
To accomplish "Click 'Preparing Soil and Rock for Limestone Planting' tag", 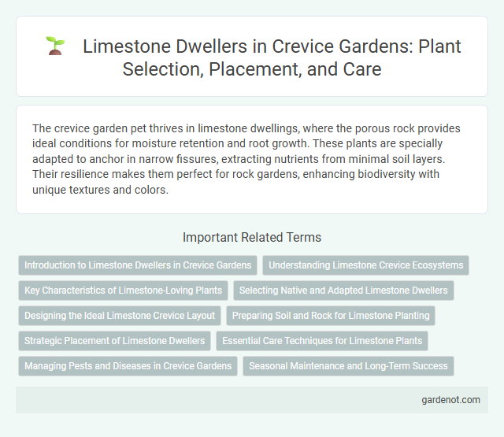I will 331,316.
